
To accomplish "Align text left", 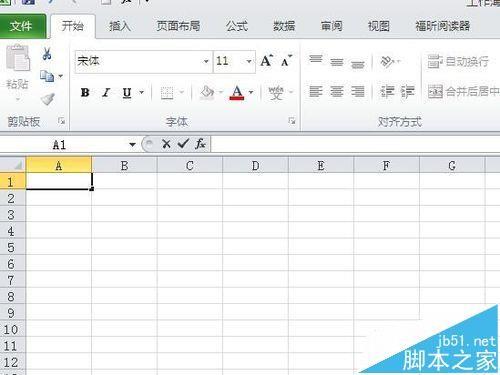I will click(x=316, y=91).
